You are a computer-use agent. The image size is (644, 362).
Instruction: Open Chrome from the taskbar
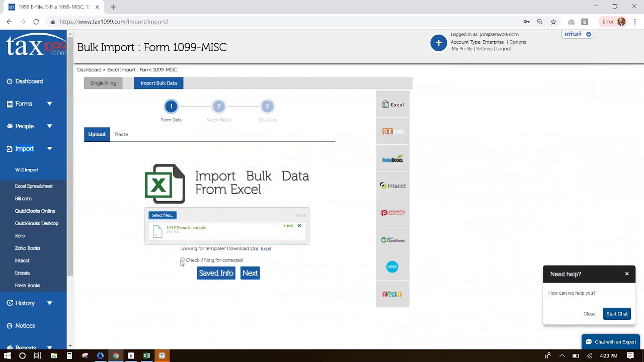116,355
